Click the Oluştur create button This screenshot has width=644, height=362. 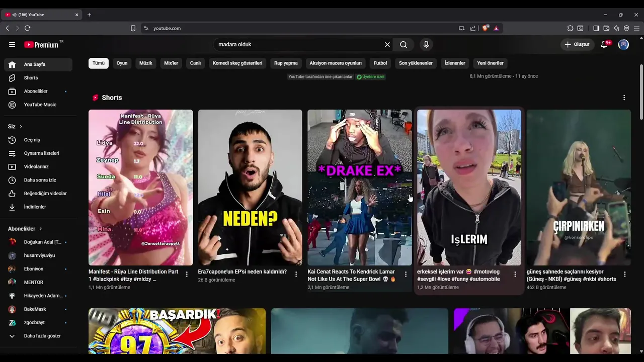pyautogui.click(x=577, y=44)
